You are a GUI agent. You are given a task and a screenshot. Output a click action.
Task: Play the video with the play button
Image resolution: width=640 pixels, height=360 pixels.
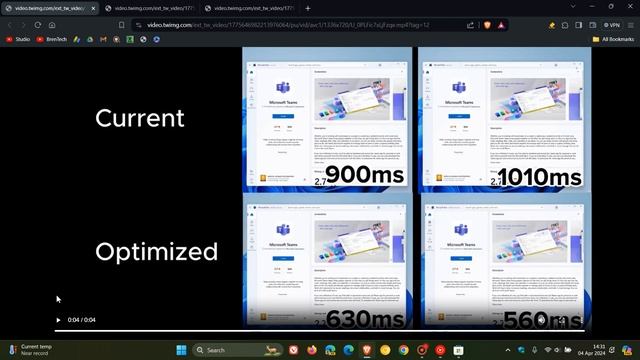58,320
